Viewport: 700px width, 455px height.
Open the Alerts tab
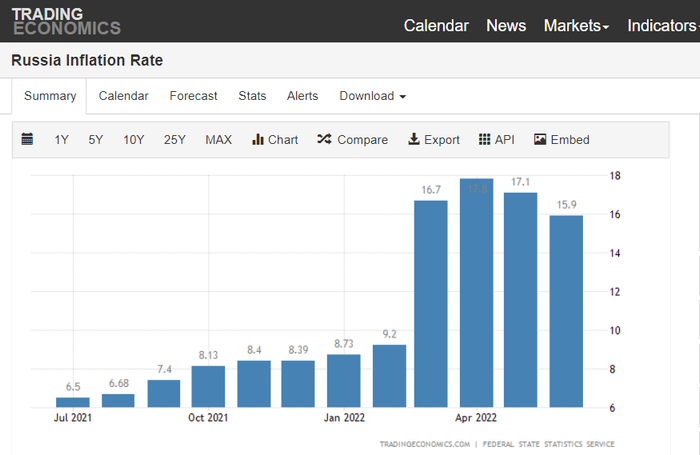click(x=302, y=96)
